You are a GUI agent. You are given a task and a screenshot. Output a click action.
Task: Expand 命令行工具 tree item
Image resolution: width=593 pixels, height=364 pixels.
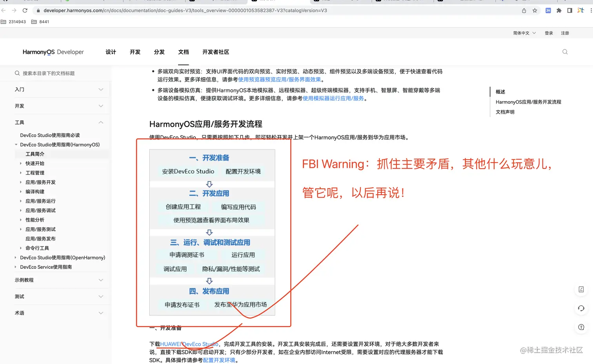(21, 248)
